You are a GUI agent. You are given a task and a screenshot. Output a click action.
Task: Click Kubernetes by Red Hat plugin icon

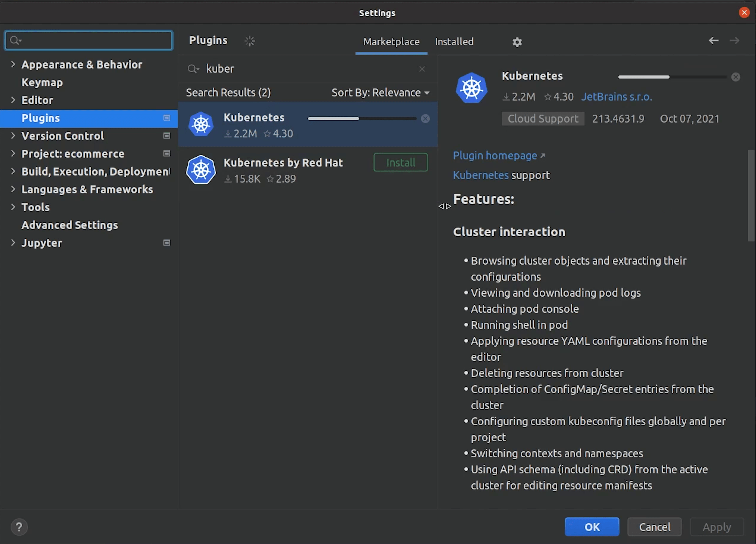click(201, 170)
